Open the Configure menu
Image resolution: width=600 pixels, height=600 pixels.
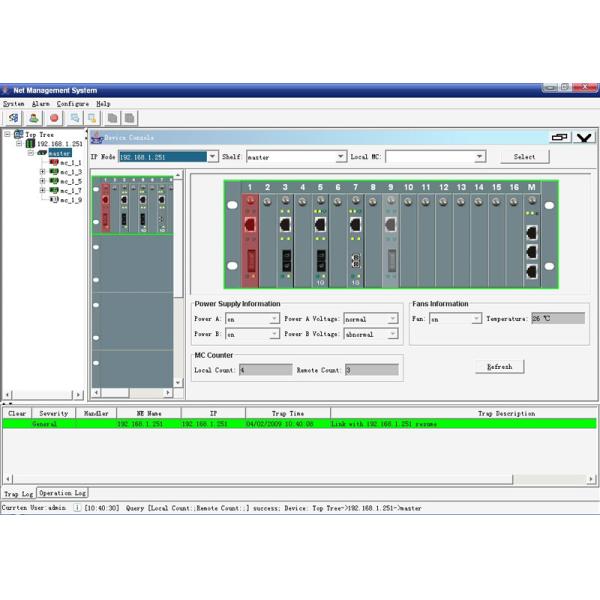coord(72,104)
